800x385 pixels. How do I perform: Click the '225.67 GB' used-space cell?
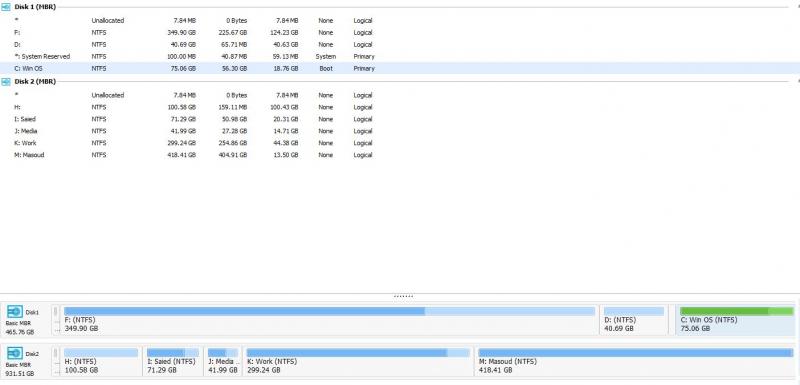(x=233, y=33)
